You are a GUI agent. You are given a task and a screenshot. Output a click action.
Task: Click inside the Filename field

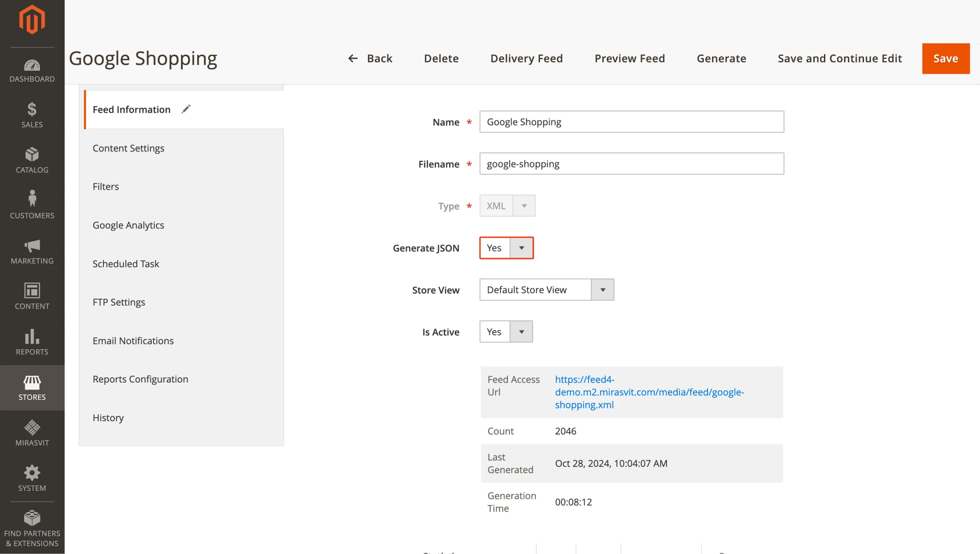pyautogui.click(x=632, y=163)
